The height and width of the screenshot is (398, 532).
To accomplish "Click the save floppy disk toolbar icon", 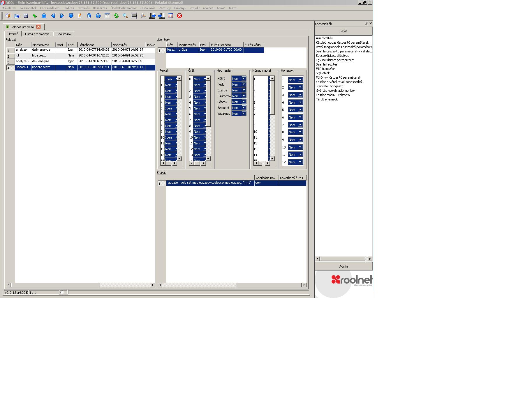I will (26, 16).
